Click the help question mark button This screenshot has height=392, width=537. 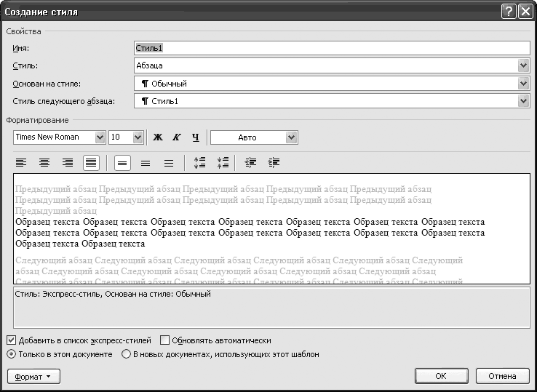point(509,12)
